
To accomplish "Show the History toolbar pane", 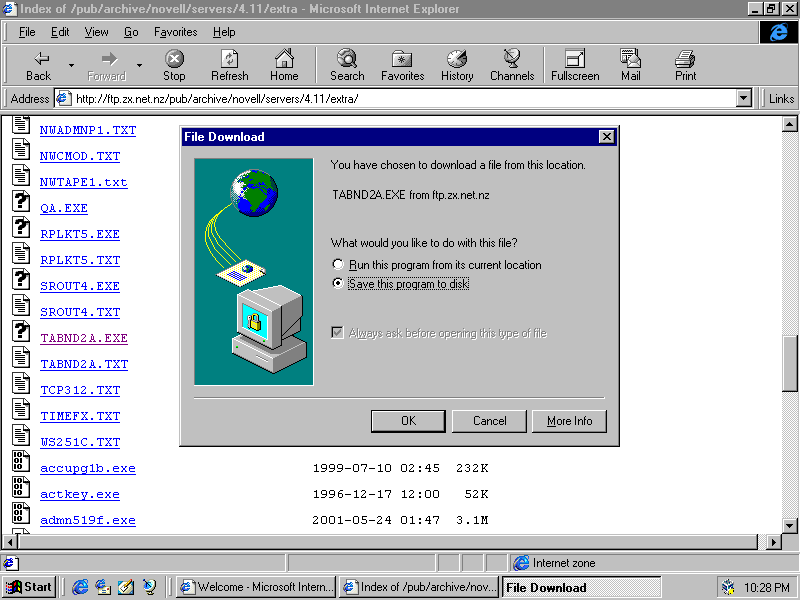I will 457,65.
